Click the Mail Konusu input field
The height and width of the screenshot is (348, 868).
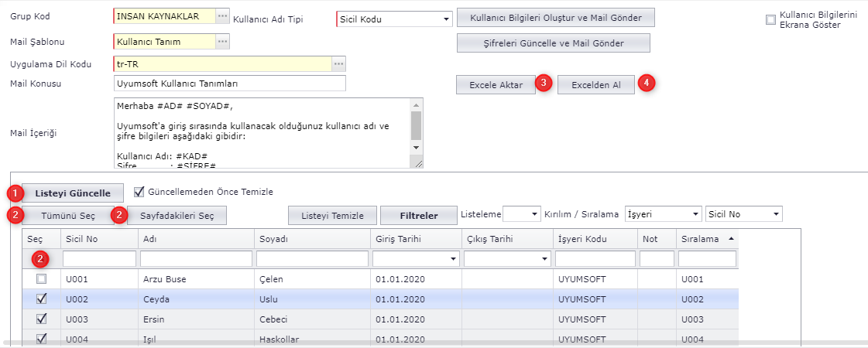click(x=229, y=83)
